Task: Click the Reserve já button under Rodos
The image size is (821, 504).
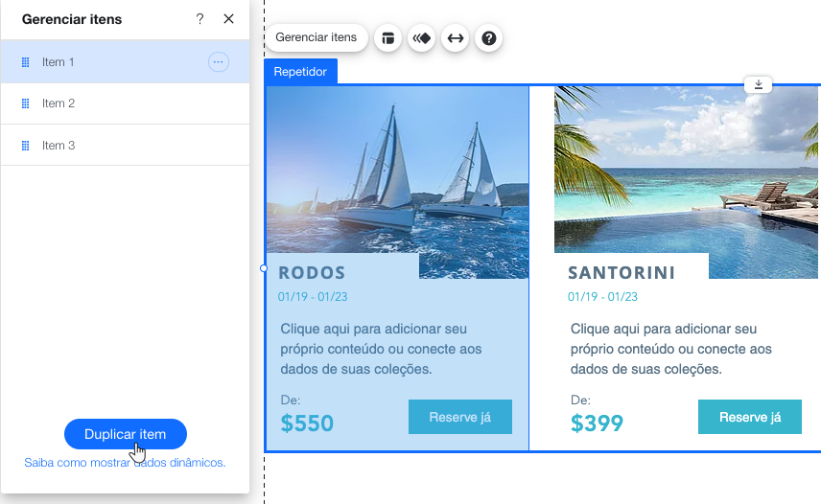Action: click(460, 417)
